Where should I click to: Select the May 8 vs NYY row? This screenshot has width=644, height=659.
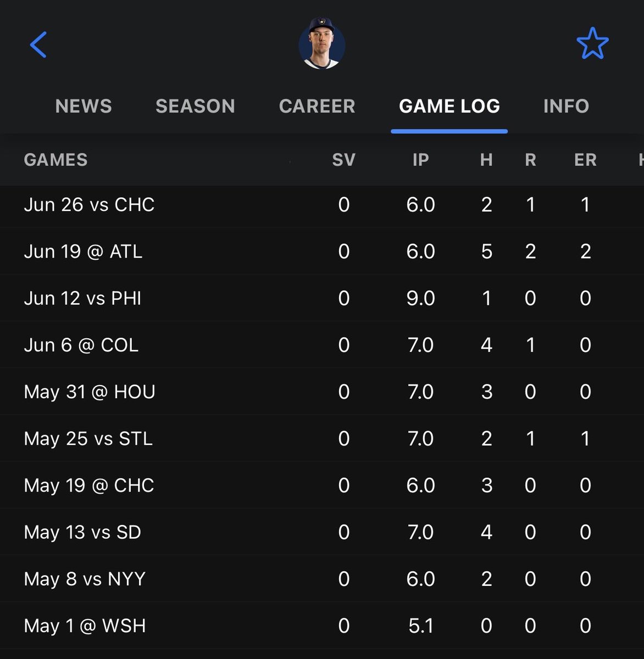[x=322, y=579]
